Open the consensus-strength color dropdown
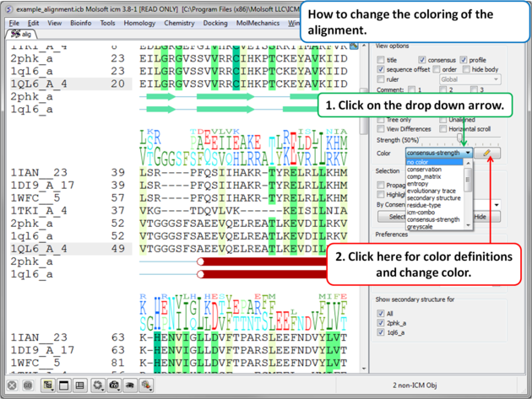The width and height of the screenshot is (532, 399). [468, 154]
